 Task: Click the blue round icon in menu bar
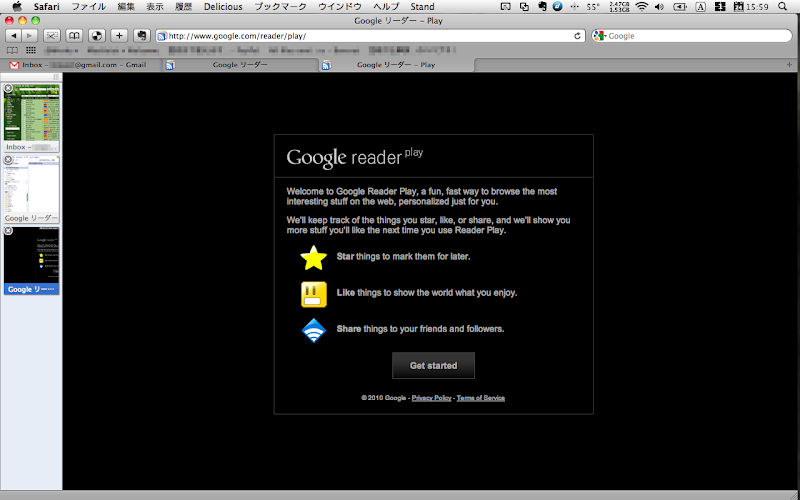pyautogui.click(x=558, y=7)
